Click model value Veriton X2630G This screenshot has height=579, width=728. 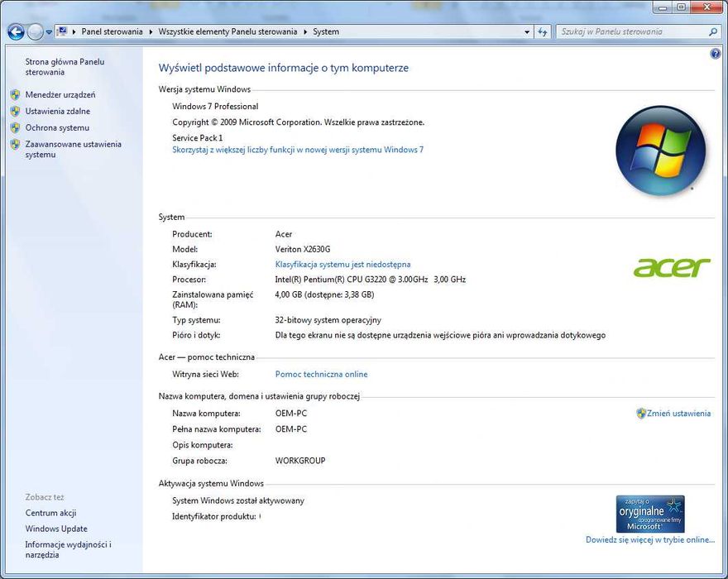[303, 249]
